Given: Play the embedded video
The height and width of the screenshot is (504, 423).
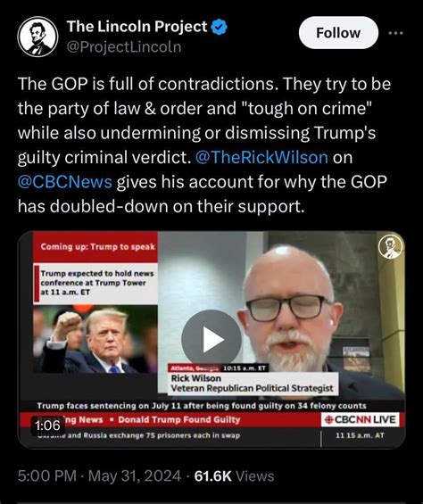Looking at the screenshot, I should tap(211, 339).
